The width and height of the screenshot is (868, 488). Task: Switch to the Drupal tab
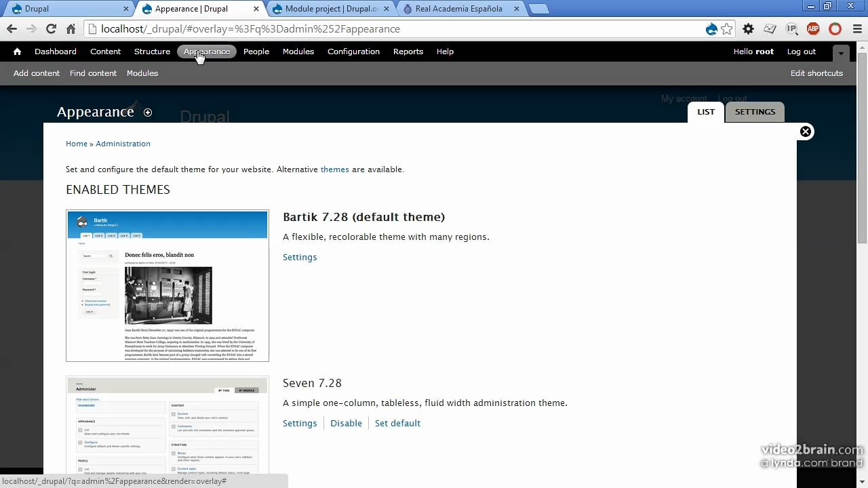pos(68,9)
